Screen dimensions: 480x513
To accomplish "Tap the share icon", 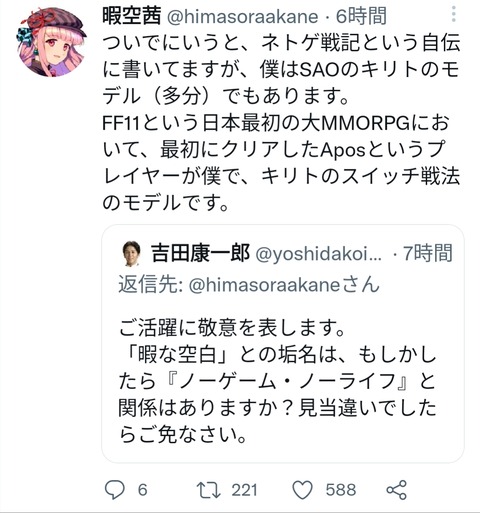I will click(397, 490).
